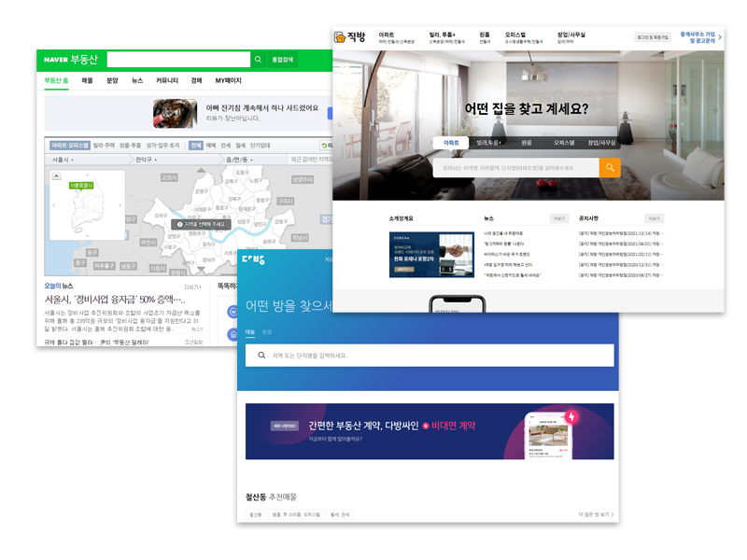Open the 관악구 district dropdown
The image size is (747, 560).
click(147, 160)
